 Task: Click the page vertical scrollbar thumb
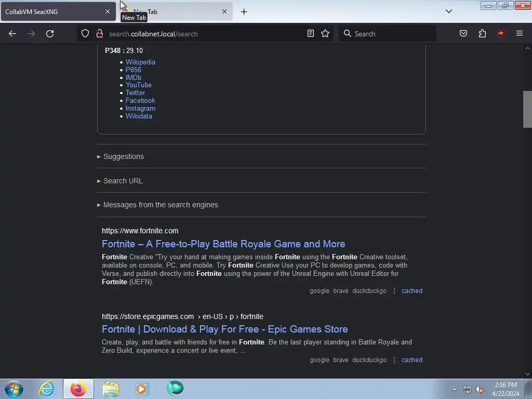527,109
